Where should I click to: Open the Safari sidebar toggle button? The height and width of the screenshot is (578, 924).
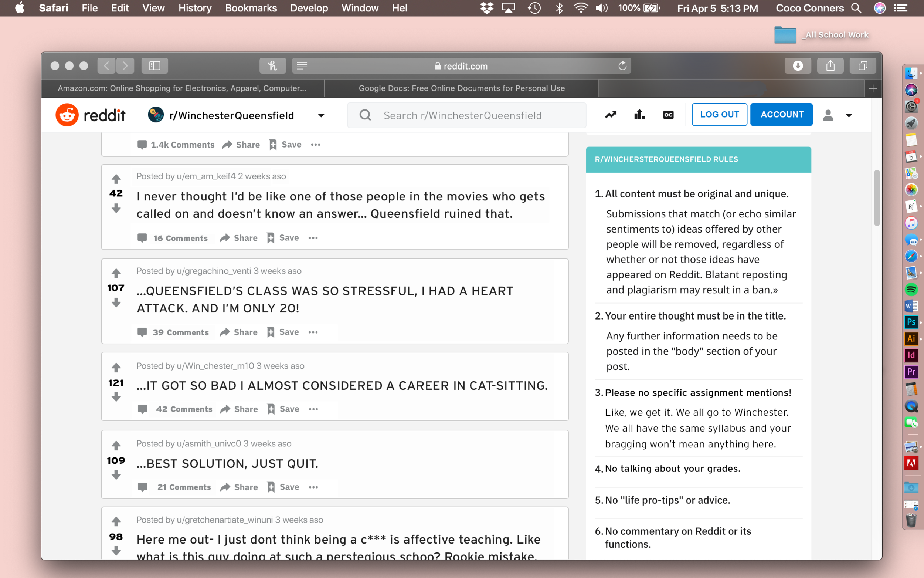tap(155, 66)
